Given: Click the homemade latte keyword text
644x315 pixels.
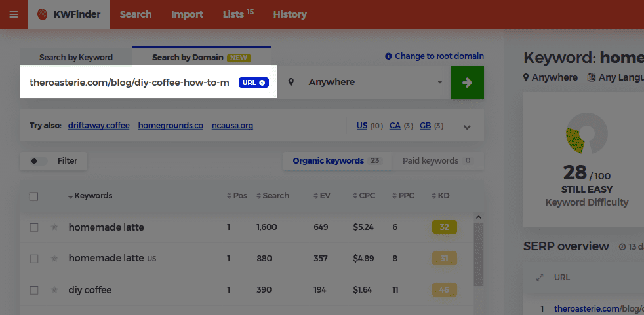Looking at the screenshot, I should click(x=106, y=227).
